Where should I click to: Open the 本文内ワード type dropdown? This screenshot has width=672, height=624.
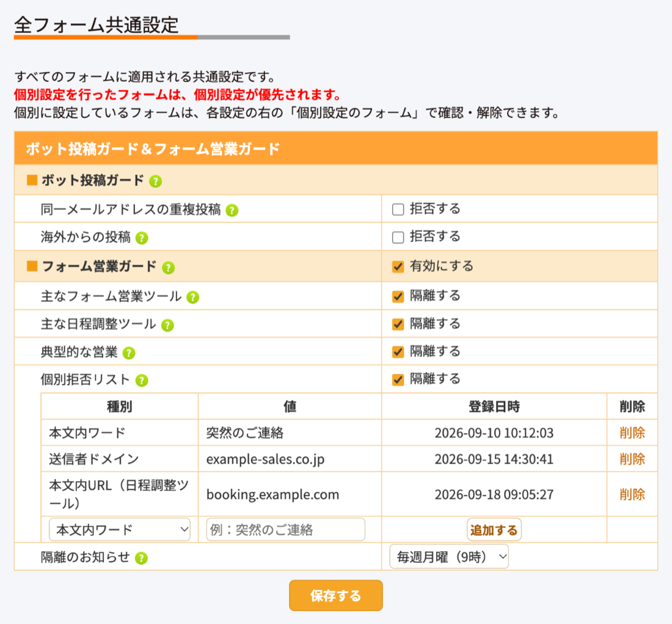pyautogui.click(x=120, y=530)
